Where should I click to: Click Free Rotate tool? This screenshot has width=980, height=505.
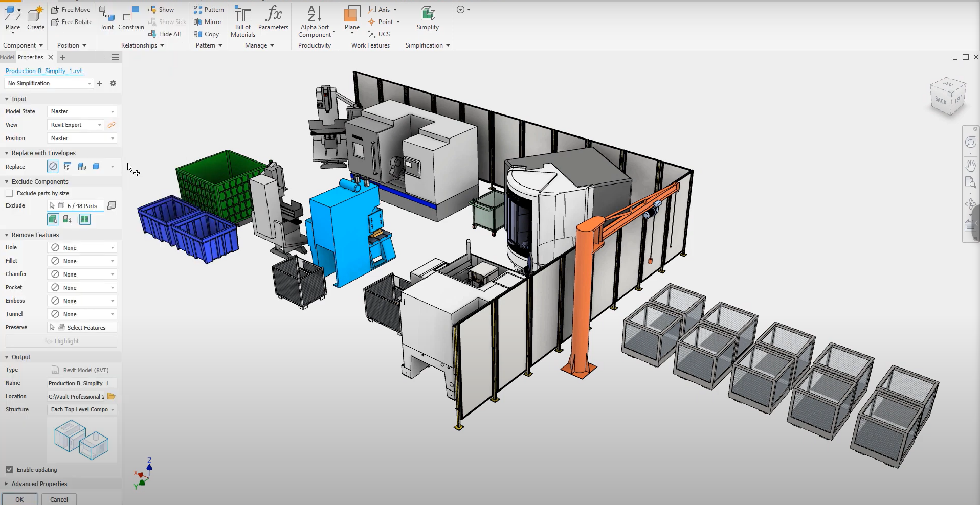pyautogui.click(x=72, y=22)
